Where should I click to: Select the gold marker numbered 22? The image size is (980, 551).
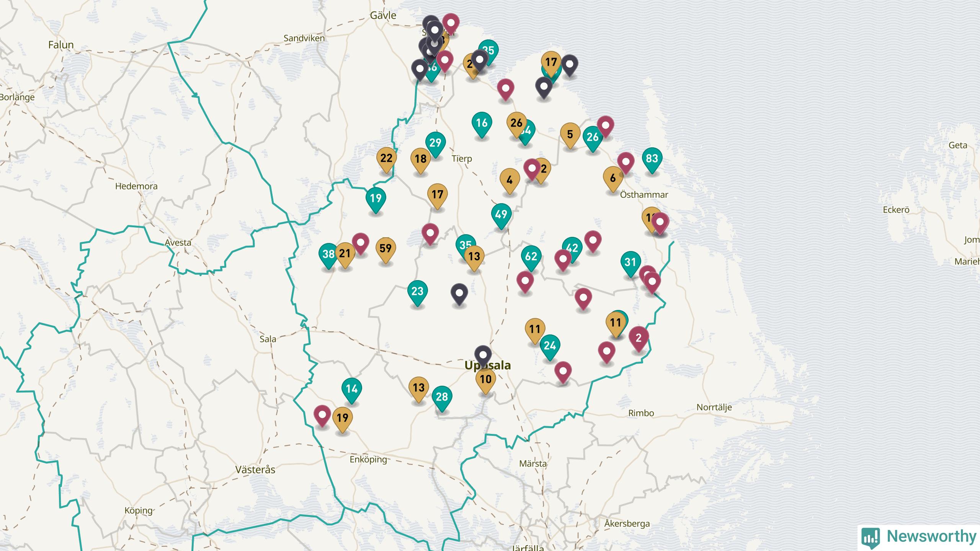point(386,158)
